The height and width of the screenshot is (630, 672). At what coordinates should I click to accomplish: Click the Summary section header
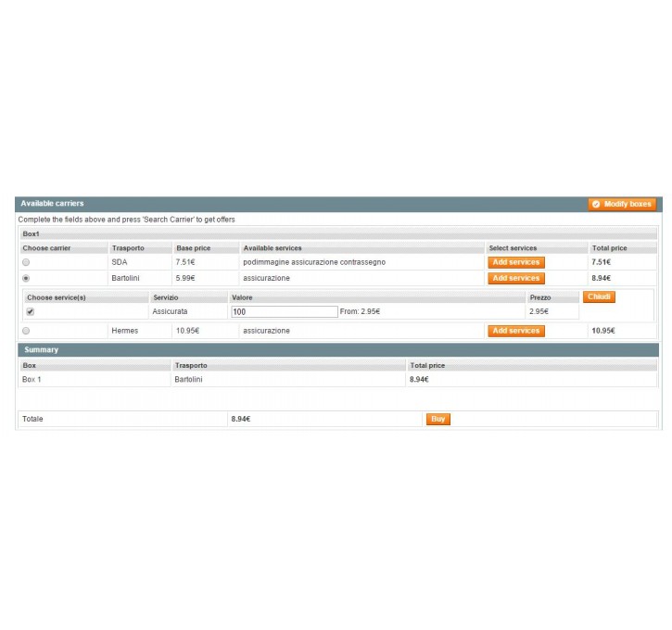pos(40,350)
